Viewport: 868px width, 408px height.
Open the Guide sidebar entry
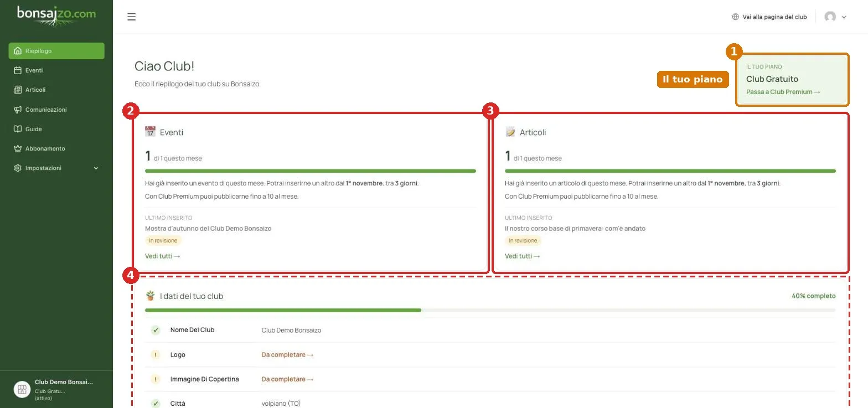coord(56,129)
